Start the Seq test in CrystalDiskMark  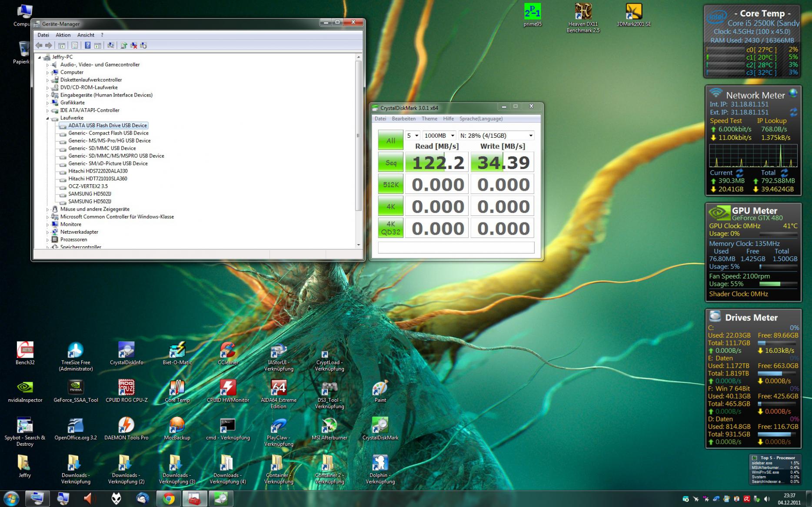pos(391,162)
